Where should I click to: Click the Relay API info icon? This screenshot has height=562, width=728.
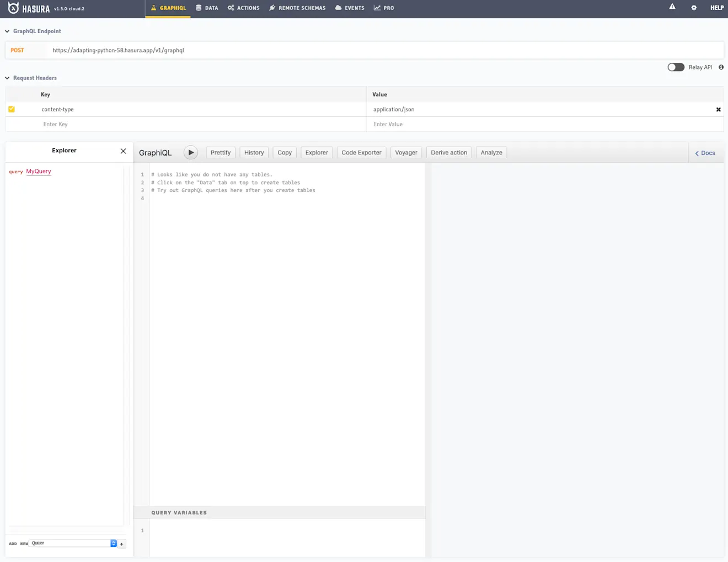[721, 67]
